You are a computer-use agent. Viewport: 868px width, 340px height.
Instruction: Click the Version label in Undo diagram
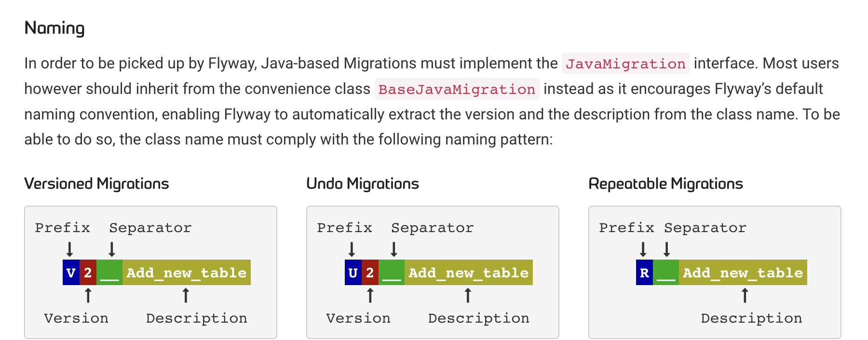(x=358, y=318)
